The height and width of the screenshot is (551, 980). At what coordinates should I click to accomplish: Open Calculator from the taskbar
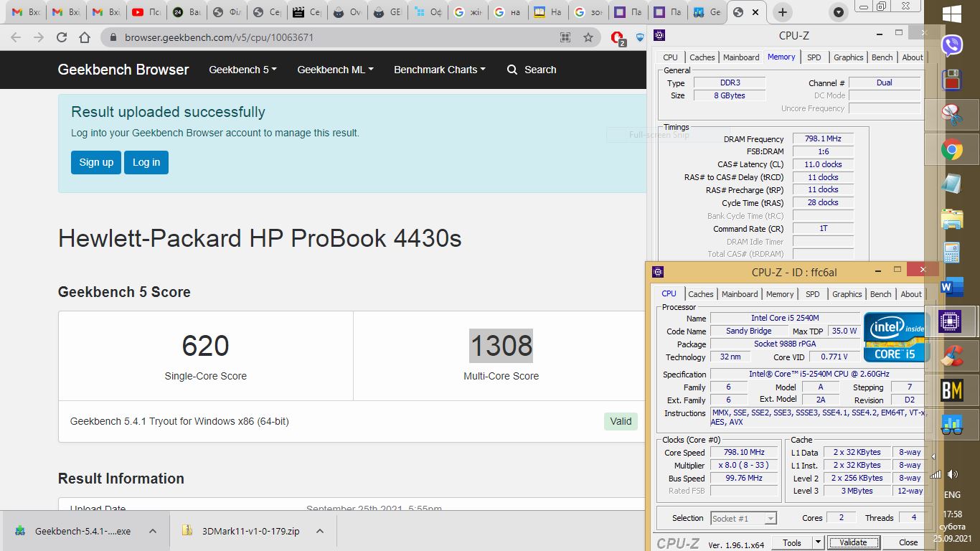click(952, 253)
